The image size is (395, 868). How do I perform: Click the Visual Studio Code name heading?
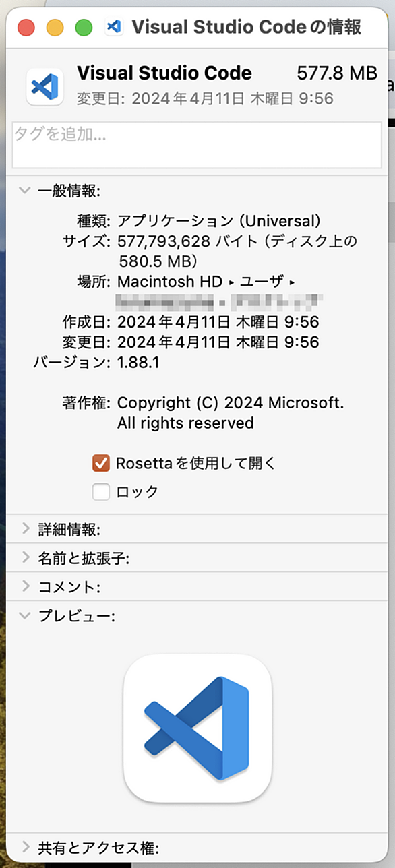click(x=164, y=73)
